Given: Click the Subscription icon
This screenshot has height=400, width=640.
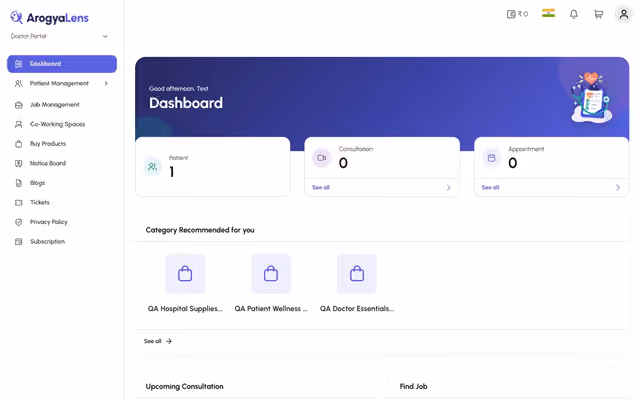Looking at the screenshot, I should [x=18, y=242].
